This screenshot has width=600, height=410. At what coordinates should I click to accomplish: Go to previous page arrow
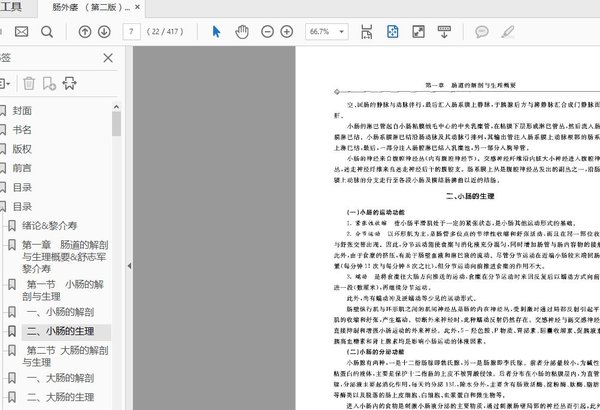(x=85, y=32)
